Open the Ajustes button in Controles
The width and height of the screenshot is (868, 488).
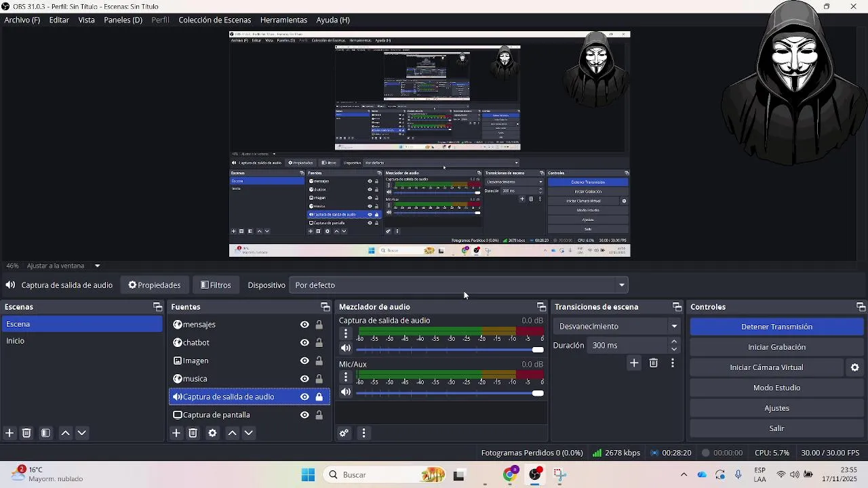776,408
